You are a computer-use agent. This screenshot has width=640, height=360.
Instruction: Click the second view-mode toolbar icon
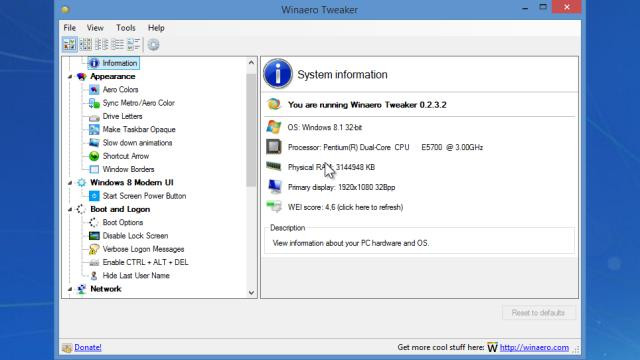click(x=86, y=44)
